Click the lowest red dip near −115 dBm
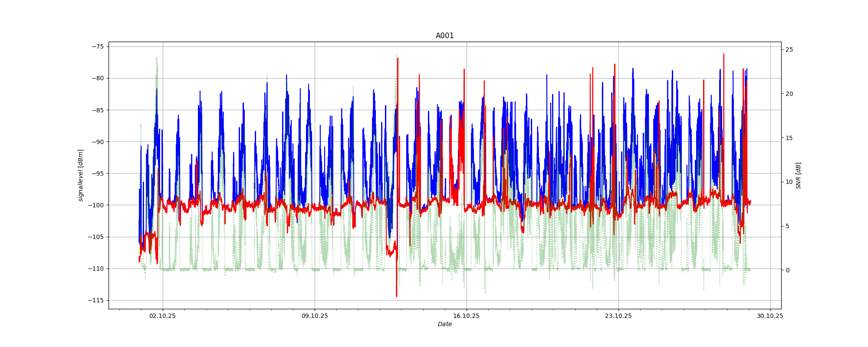 tap(396, 296)
